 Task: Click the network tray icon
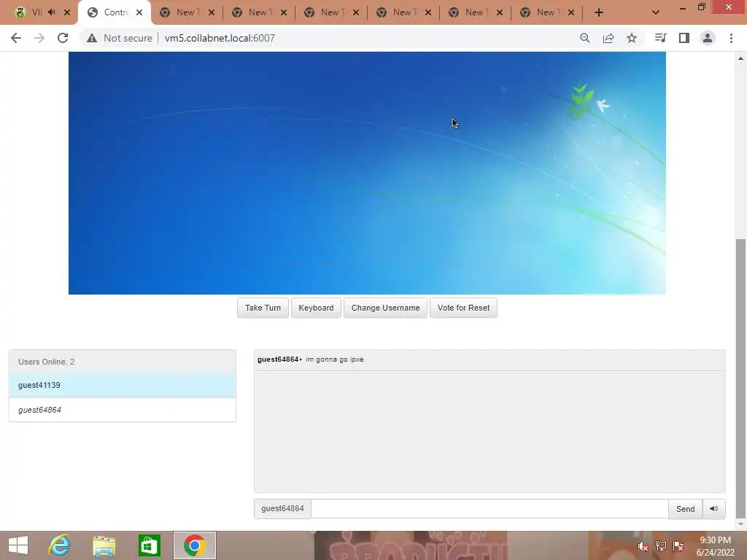tap(661, 546)
